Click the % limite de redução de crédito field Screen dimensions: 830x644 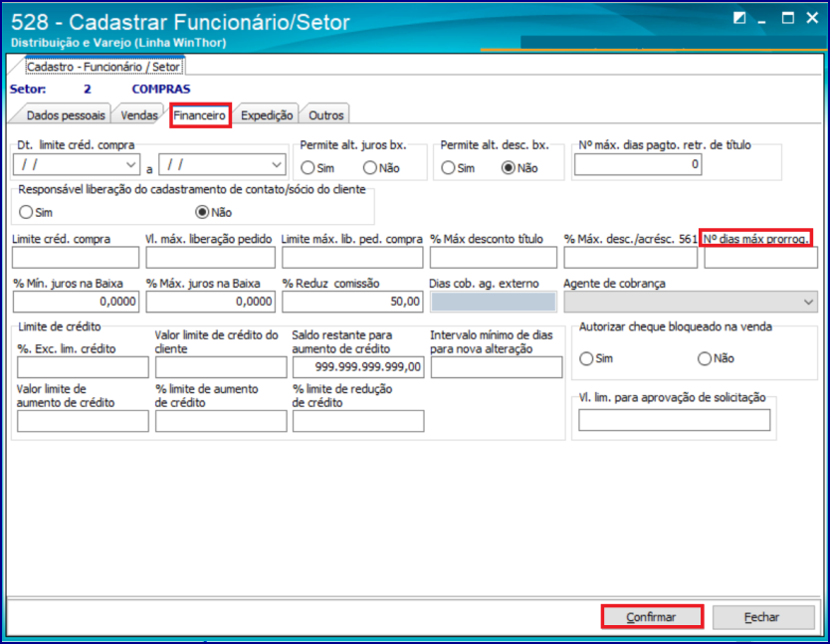358,422
